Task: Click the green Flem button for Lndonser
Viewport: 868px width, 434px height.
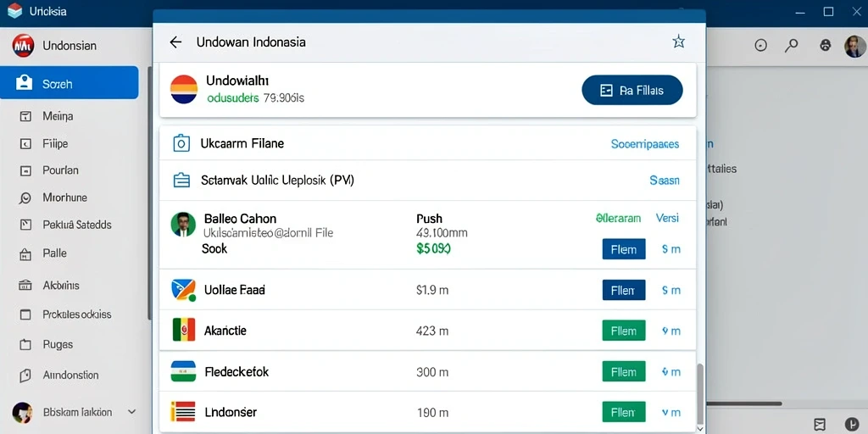Action: 624,412
